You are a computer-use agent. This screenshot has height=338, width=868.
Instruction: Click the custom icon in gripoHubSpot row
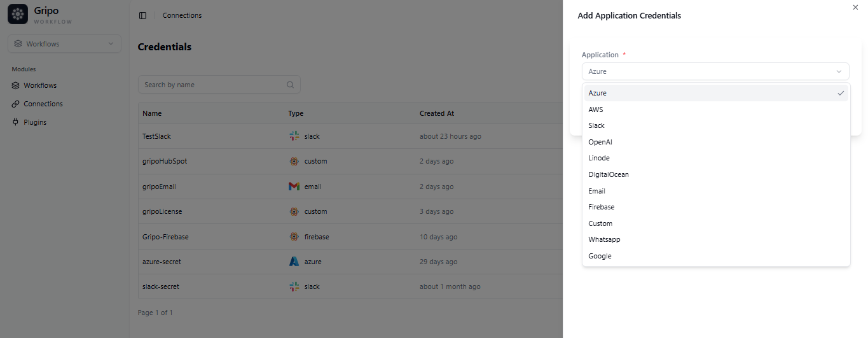(294, 161)
